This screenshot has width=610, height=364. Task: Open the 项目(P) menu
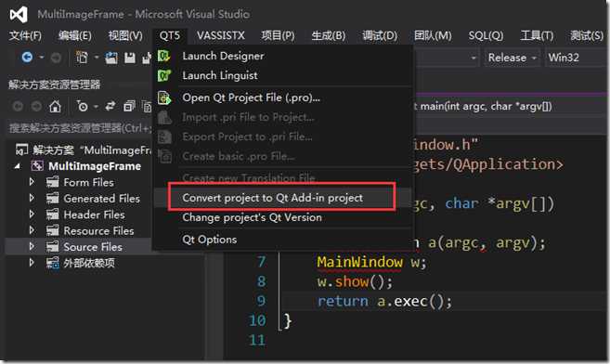[x=278, y=36]
